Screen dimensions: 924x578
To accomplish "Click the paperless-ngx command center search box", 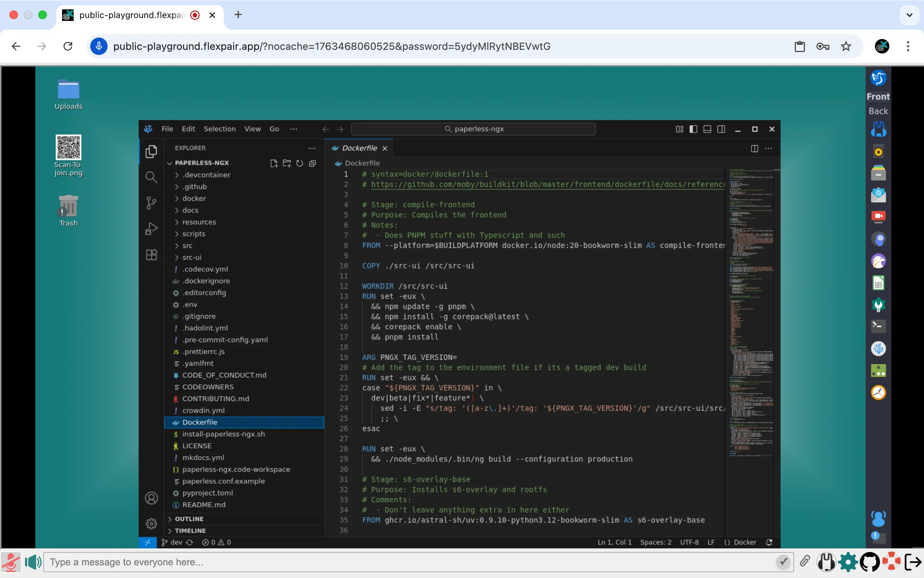I will click(x=474, y=129).
